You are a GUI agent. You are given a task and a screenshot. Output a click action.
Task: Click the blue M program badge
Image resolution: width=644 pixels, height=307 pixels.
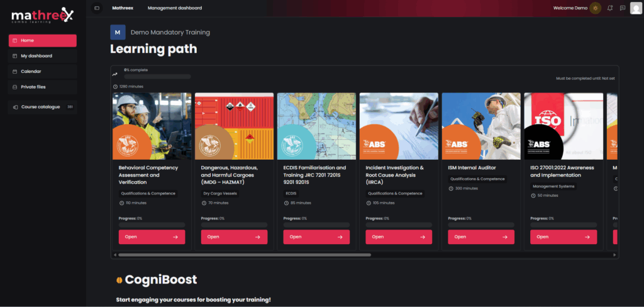click(x=118, y=32)
